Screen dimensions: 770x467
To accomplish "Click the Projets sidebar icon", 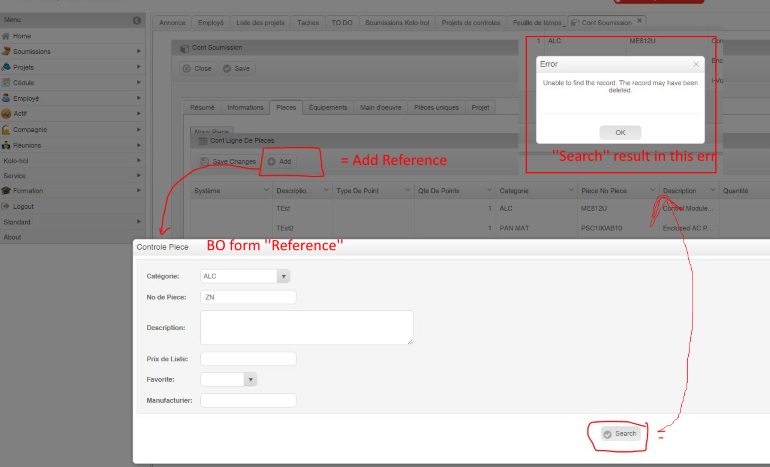I will 6,67.
